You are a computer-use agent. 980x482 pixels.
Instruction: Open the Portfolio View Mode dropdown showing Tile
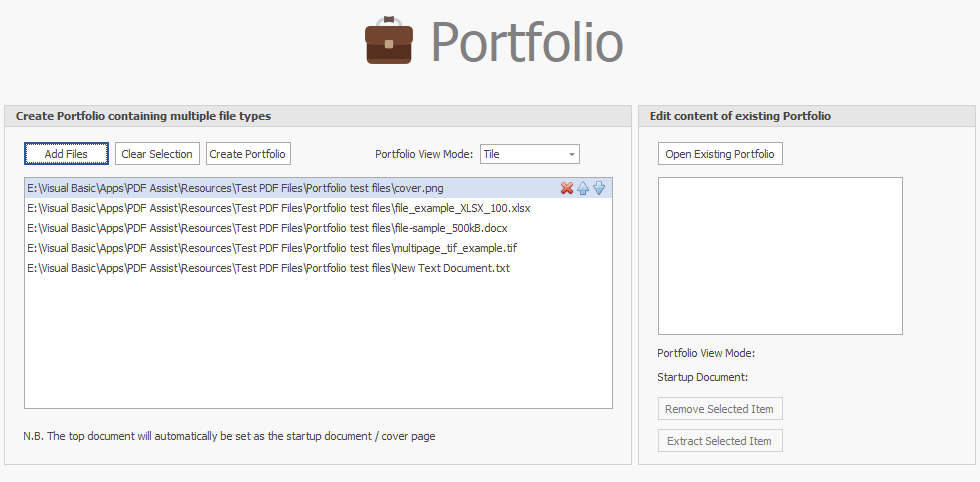point(529,154)
